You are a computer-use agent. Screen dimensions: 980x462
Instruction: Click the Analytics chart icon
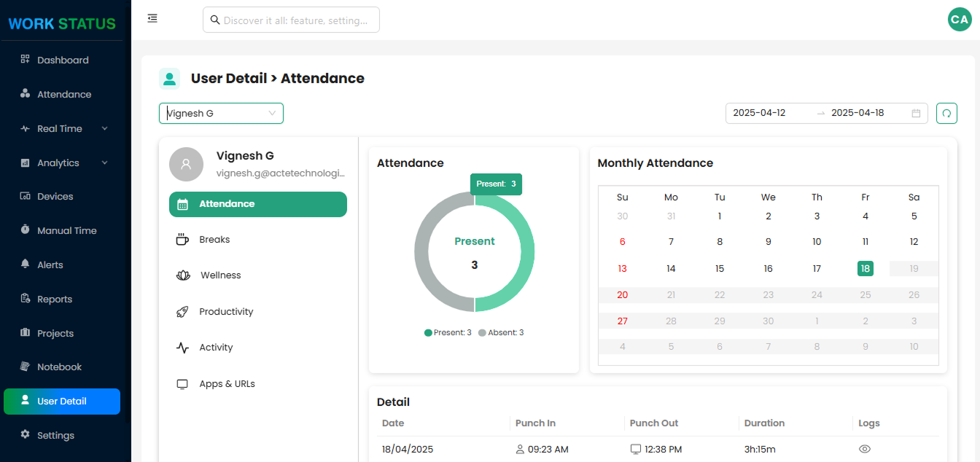25,163
